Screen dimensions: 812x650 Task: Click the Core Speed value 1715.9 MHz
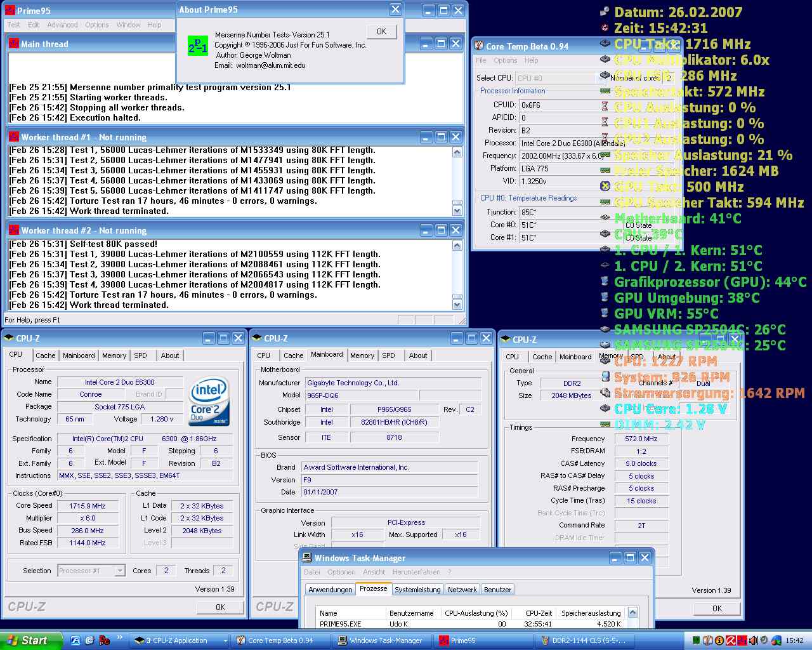(88, 506)
